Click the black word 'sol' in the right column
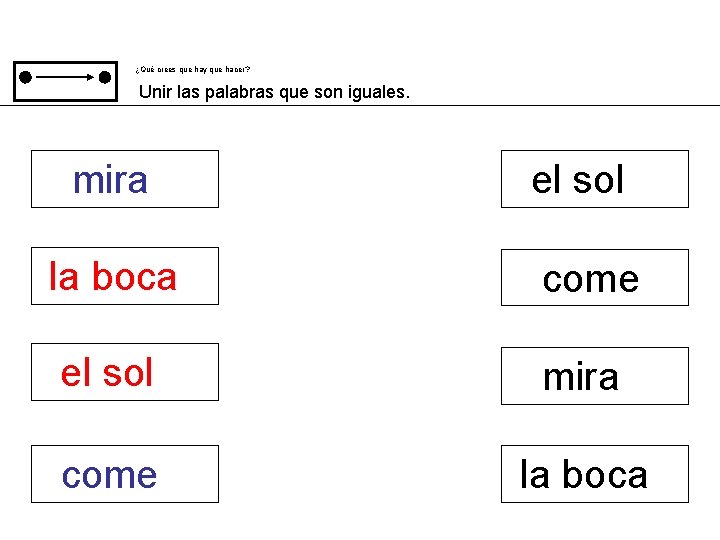720x540 pixels. click(600, 179)
